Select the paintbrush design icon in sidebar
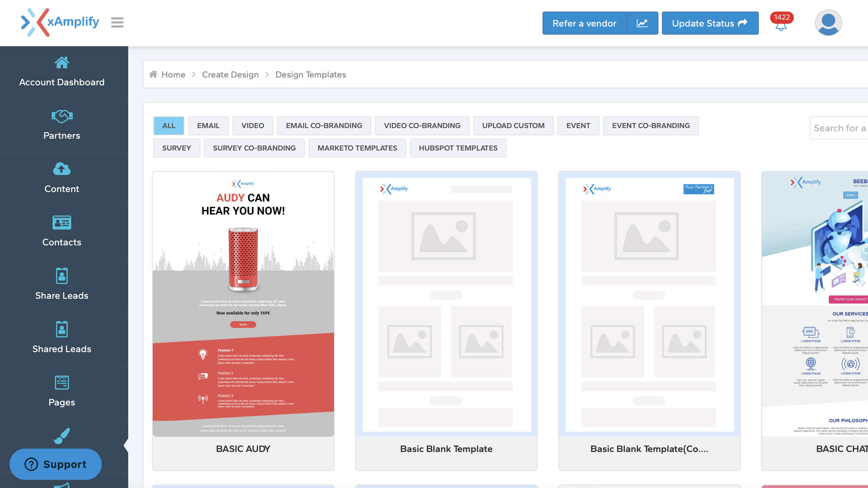Viewport: 868px width, 488px height. tap(62, 436)
